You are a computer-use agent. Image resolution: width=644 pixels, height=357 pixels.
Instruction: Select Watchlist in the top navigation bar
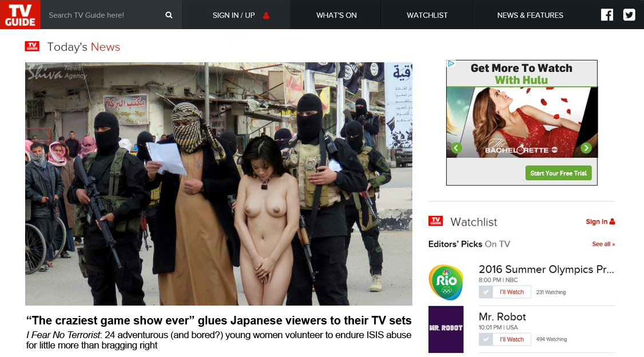pos(427,15)
